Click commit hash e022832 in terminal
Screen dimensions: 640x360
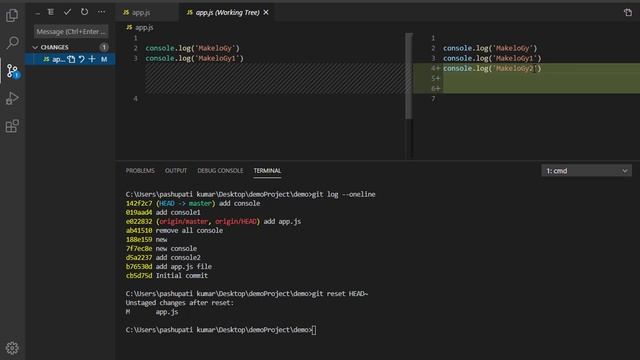pos(139,221)
